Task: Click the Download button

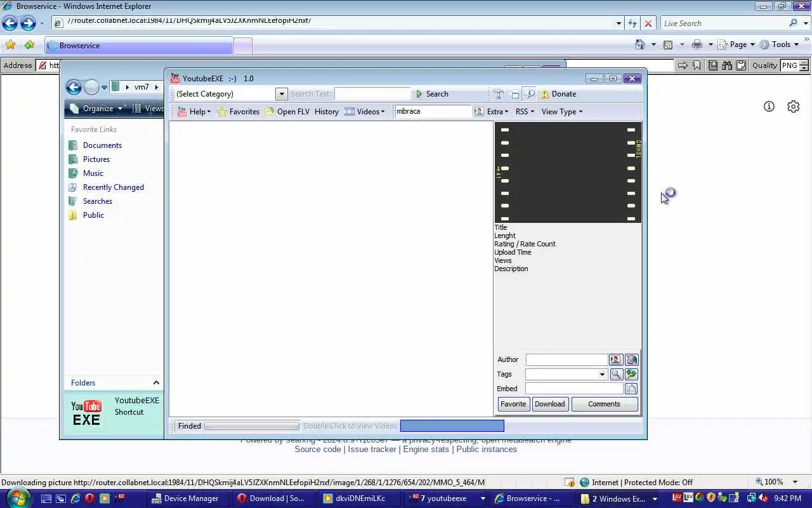Action: pyautogui.click(x=549, y=404)
